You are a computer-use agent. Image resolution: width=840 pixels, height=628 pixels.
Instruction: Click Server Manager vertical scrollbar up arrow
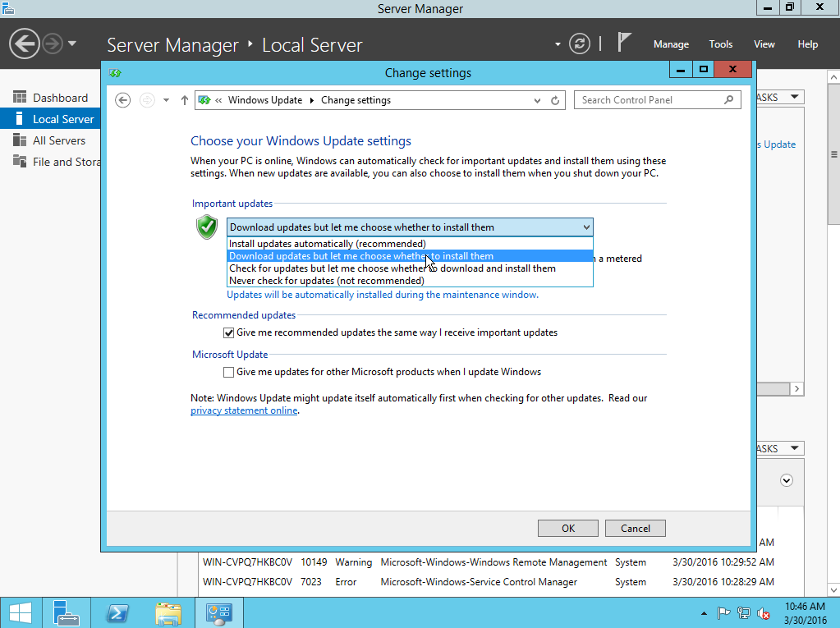tap(833, 77)
